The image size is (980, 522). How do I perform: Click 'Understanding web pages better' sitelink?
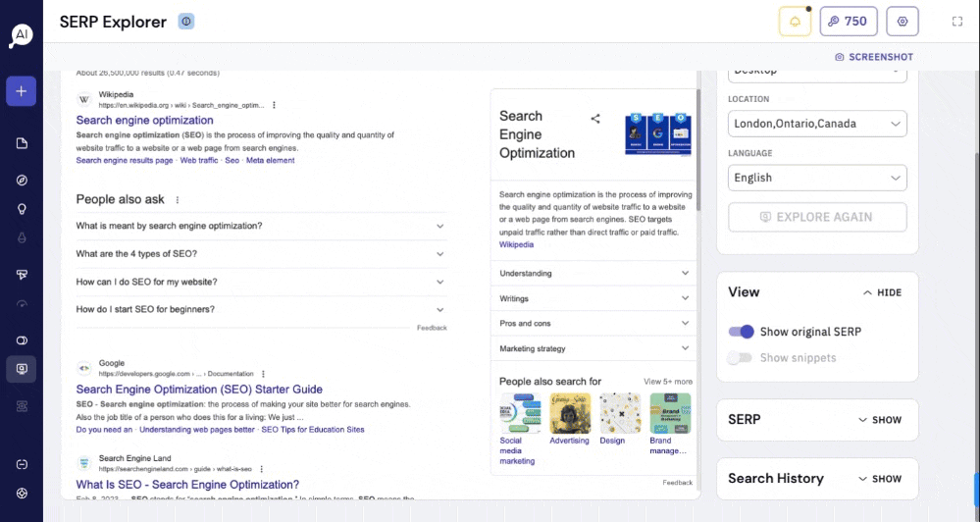[x=197, y=430]
